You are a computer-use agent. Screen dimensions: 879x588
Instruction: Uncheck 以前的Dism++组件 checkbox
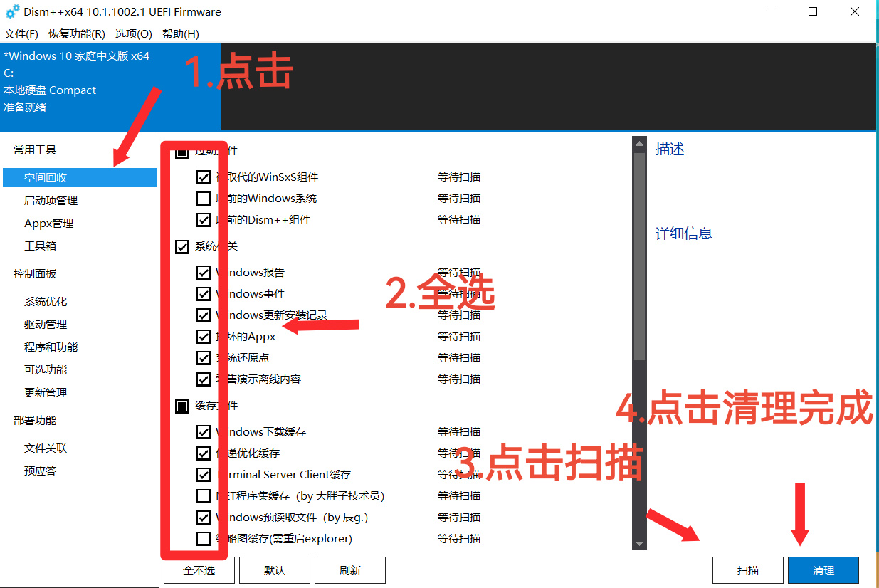coord(204,220)
